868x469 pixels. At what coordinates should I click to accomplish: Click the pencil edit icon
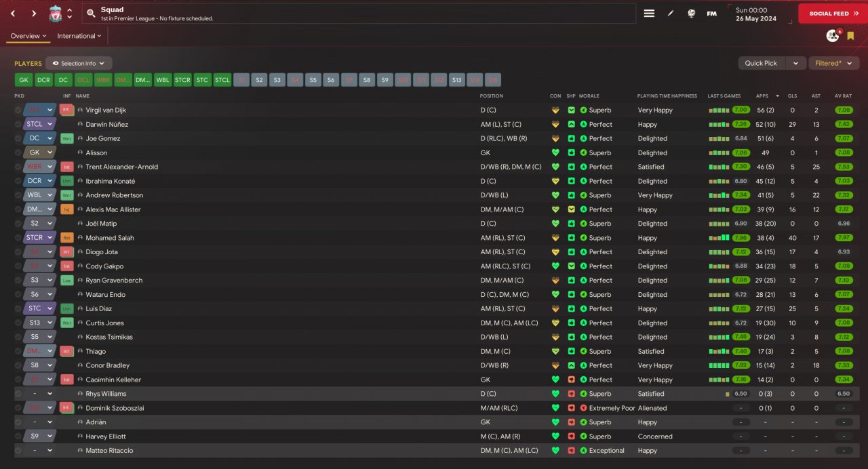point(671,14)
